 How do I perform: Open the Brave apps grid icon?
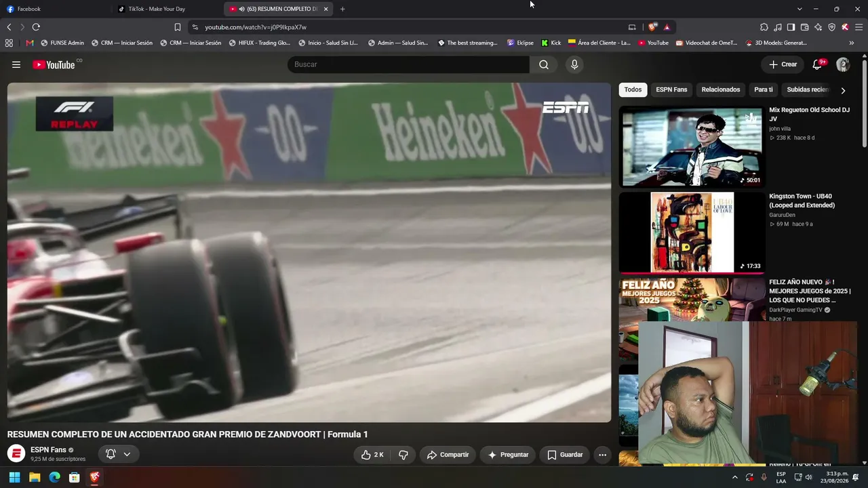click(9, 43)
